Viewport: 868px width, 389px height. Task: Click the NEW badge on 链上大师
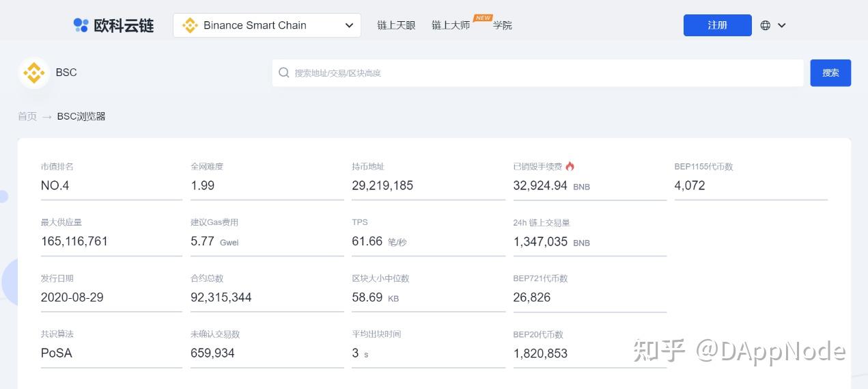484,18
